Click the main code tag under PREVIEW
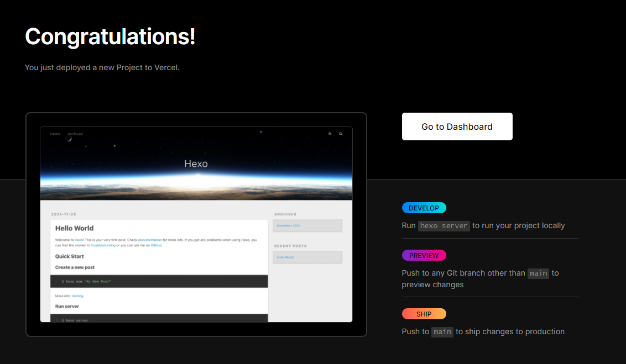Image resolution: width=626 pixels, height=364 pixels. pos(538,273)
